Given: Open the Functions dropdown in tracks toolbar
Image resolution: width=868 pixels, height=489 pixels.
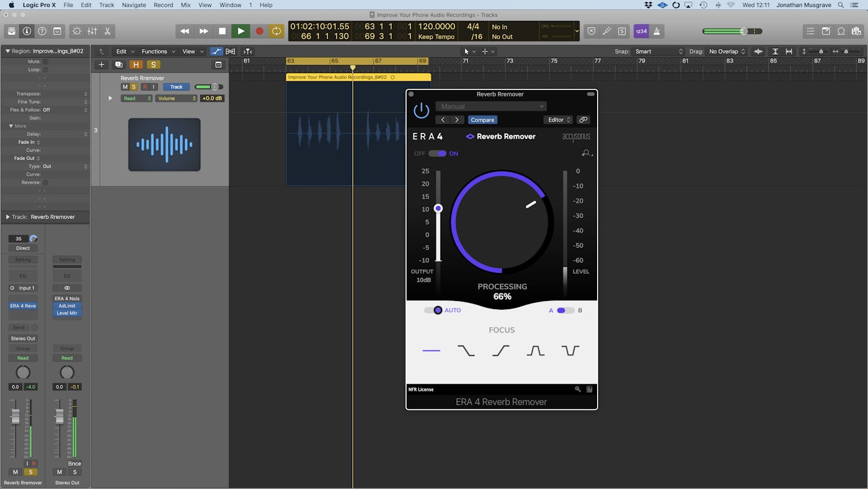Looking at the screenshot, I should click(158, 52).
